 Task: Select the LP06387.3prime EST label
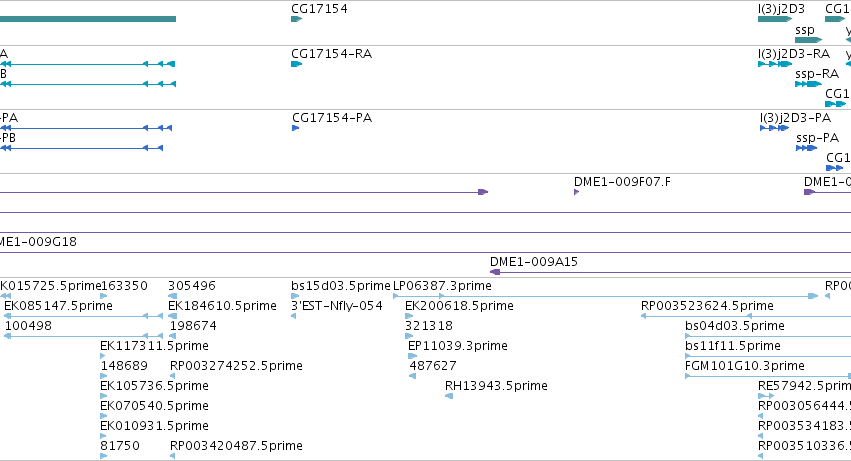pyautogui.click(x=442, y=286)
